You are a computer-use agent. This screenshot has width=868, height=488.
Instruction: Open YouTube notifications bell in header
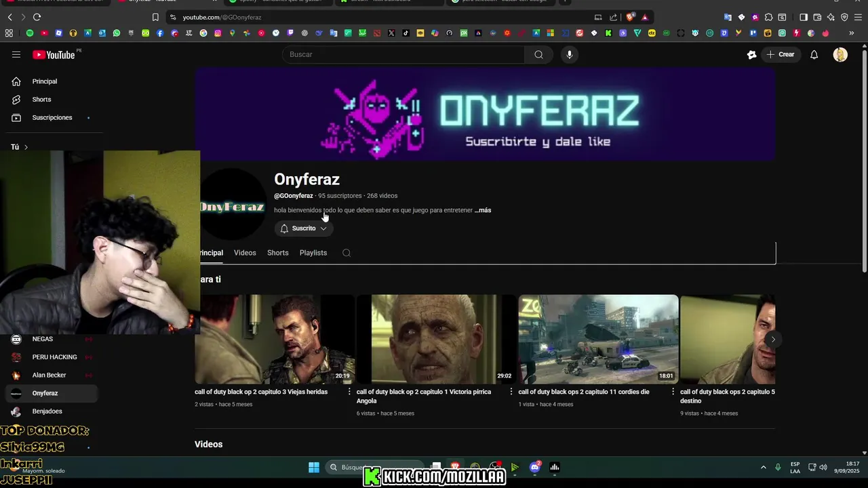tap(814, 54)
